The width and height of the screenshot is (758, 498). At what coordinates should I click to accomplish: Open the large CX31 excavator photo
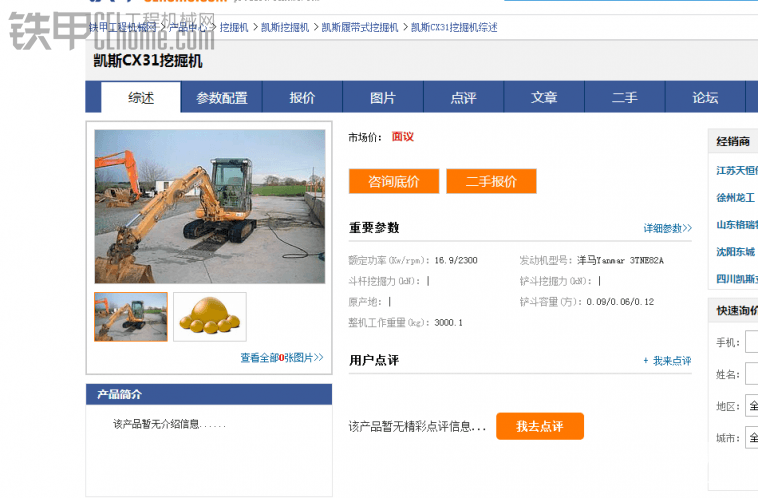pyautogui.click(x=210, y=206)
